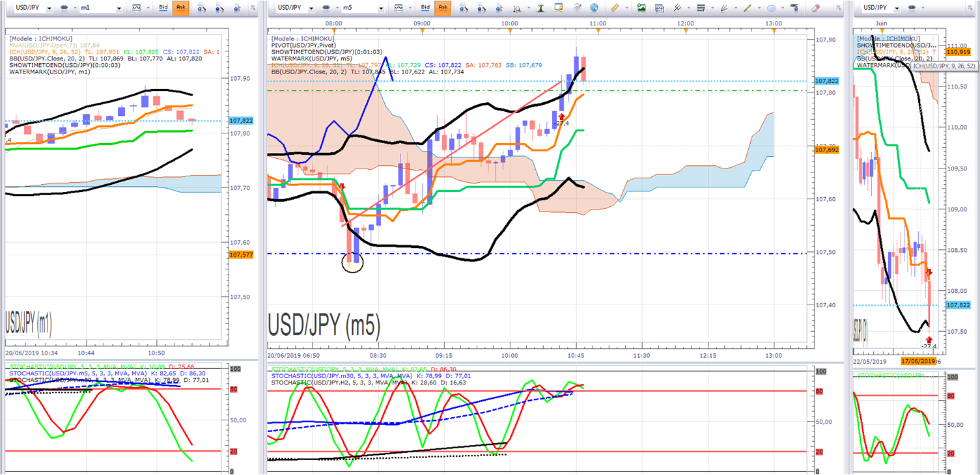
Task: Click vertical scale zoom icon in m5 toolbar
Action: pos(518,8)
